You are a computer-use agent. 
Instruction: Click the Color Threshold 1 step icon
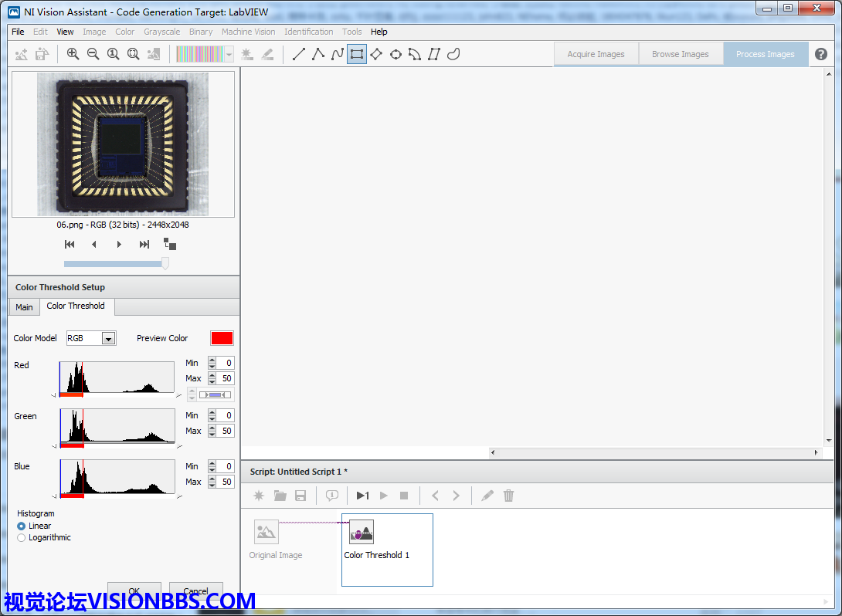point(361,532)
